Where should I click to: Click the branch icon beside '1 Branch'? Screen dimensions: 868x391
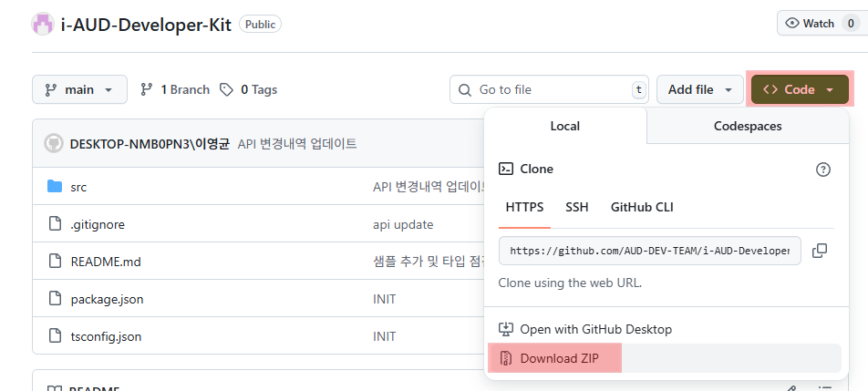coord(147,89)
